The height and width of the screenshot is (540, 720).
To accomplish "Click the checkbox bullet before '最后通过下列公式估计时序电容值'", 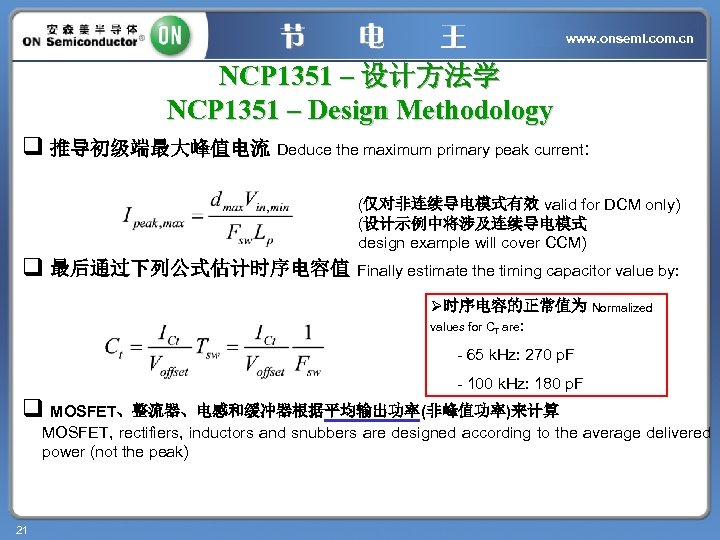I will (33, 266).
